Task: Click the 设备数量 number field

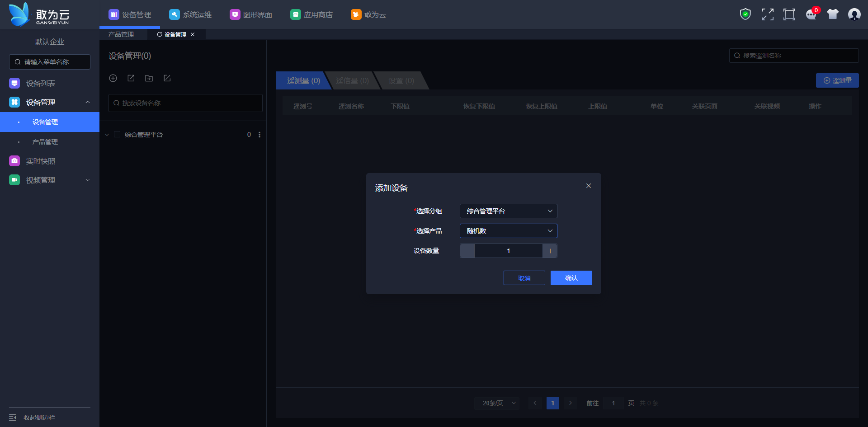Action: point(509,251)
